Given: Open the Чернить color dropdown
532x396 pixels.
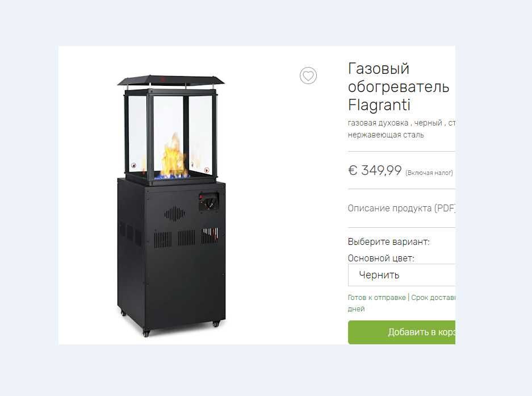Looking at the screenshot, I should click(402, 275).
